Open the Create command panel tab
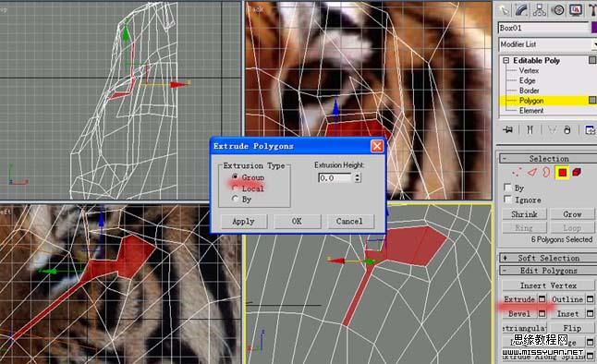 click(x=504, y=10)
